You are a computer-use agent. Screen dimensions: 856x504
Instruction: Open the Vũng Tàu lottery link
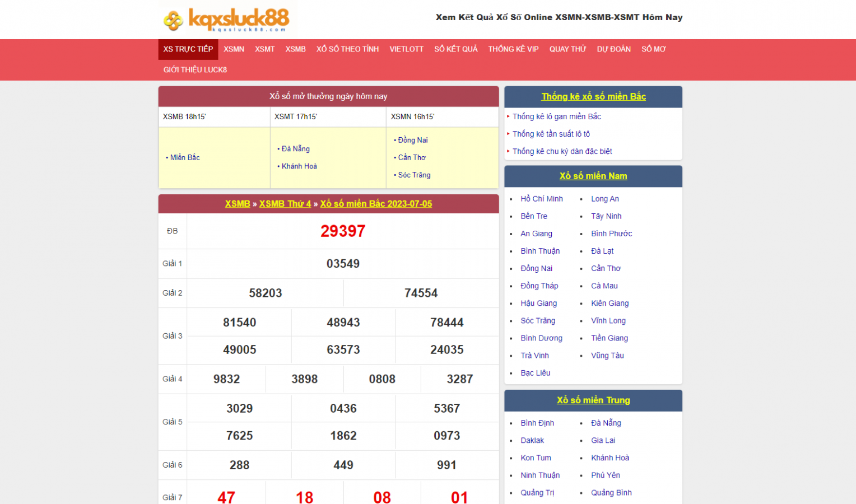click(607, 356)
